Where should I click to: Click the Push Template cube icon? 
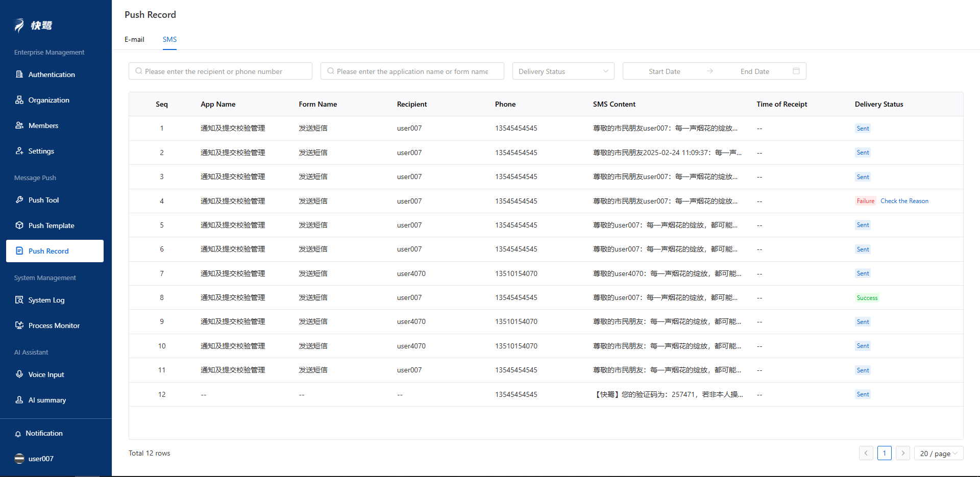coord(19,225)
